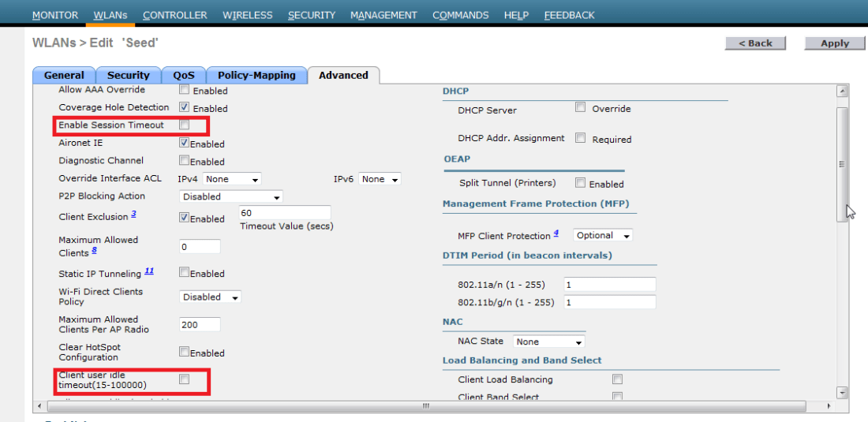
Task: Enable Client user idle timeout checkbox
Action: coord(184,379)
